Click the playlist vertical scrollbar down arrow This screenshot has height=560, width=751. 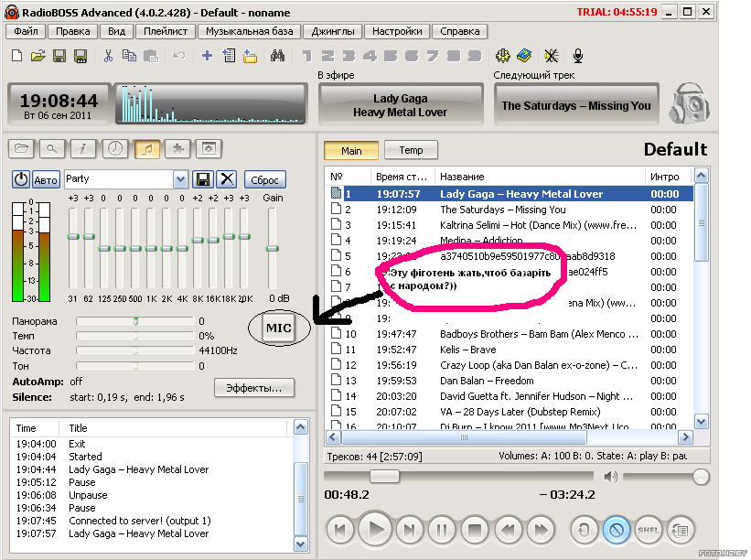point(702,422)
